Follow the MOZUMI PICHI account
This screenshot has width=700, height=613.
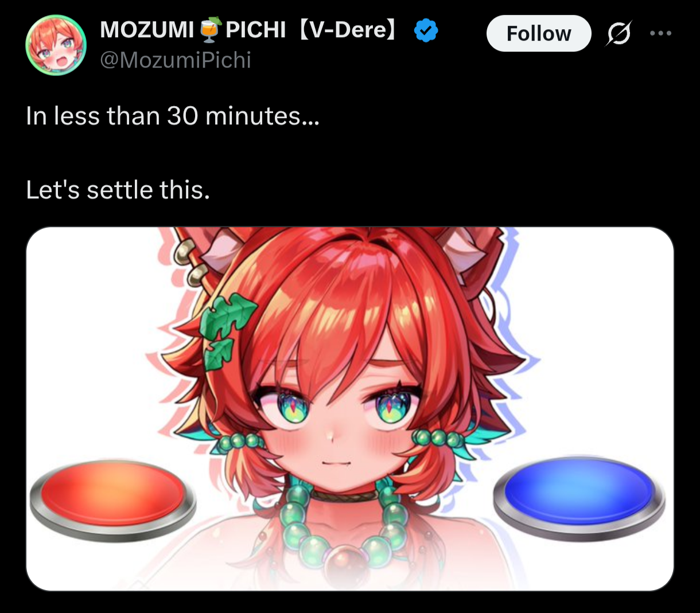click(539, 33)
